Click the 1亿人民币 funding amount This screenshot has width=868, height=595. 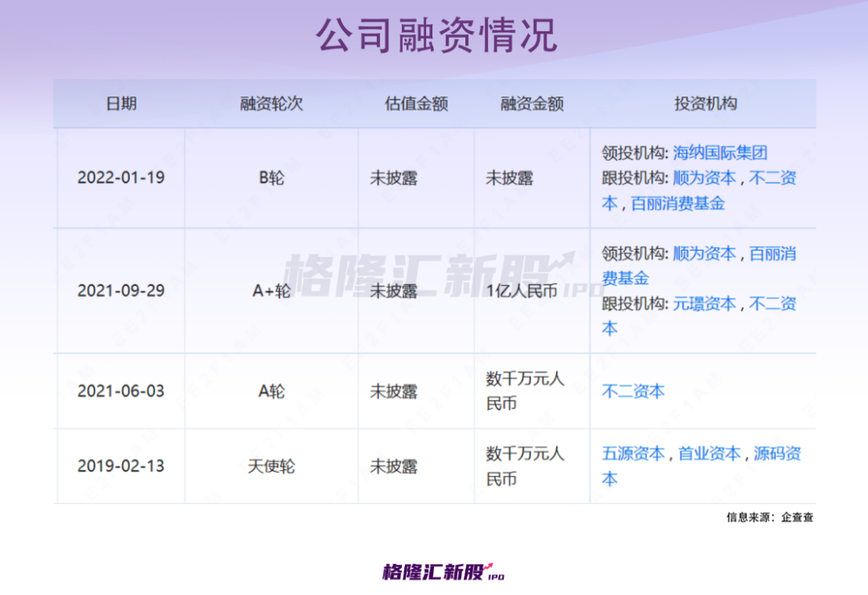tap(522, 291)
